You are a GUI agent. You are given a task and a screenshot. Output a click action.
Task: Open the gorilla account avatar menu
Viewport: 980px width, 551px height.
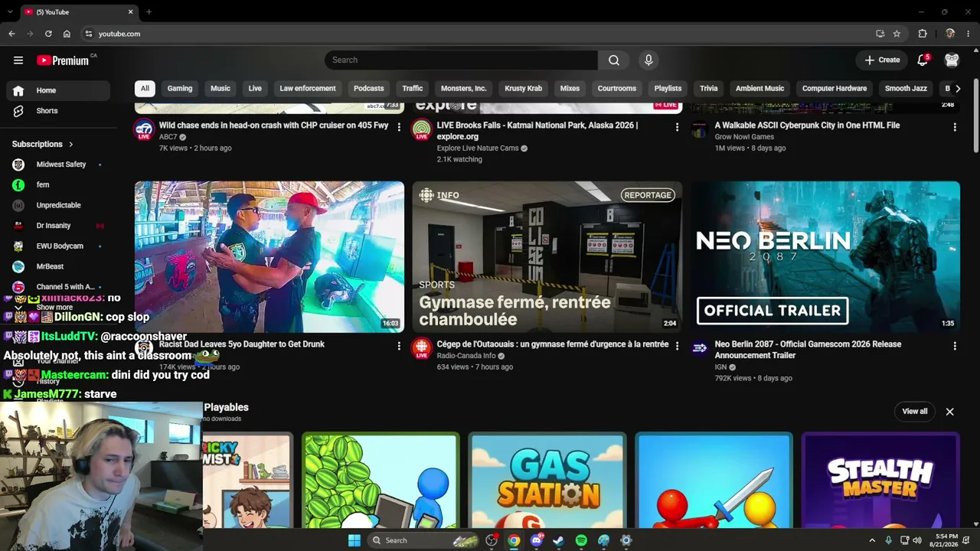point(952,60)
